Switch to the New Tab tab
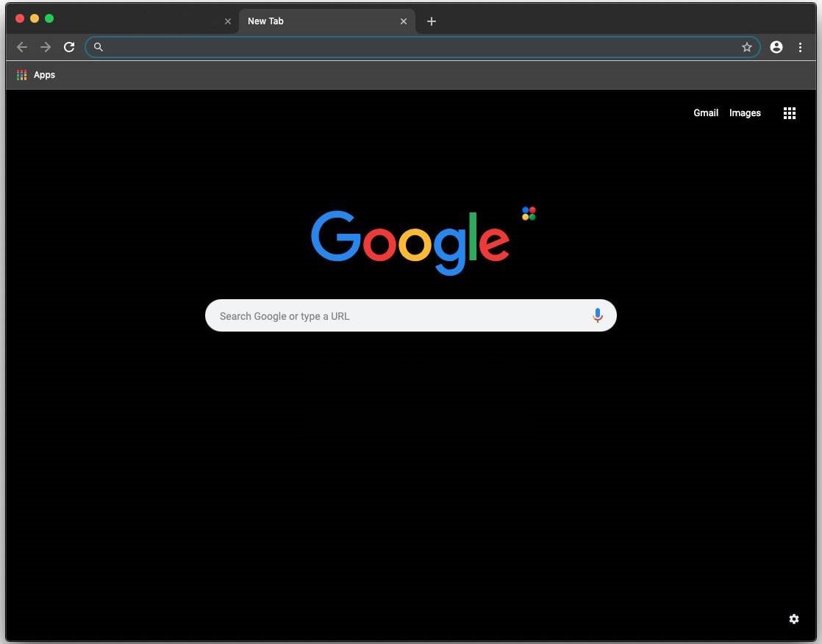The height and width of the screenshot is (644, 822). click(x=327, y=21)
